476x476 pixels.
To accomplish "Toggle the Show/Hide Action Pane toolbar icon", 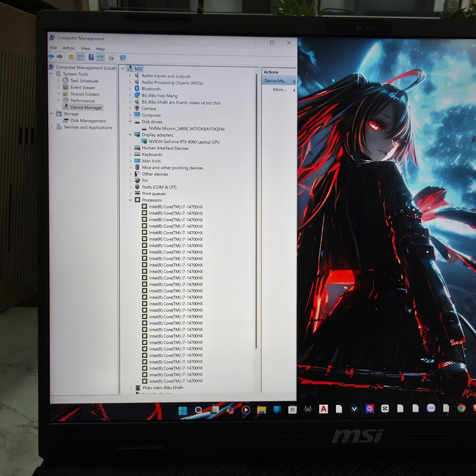I will point(100,58).
